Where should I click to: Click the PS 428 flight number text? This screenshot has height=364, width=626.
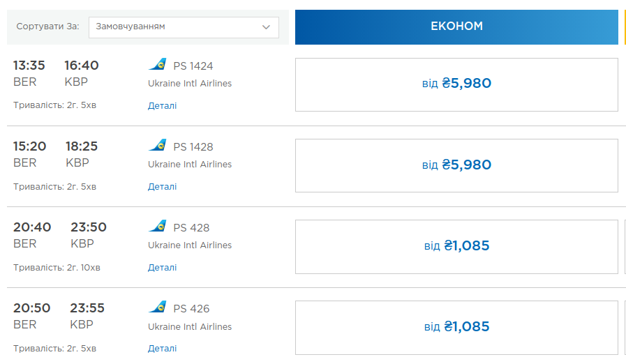tap(191, 228)
